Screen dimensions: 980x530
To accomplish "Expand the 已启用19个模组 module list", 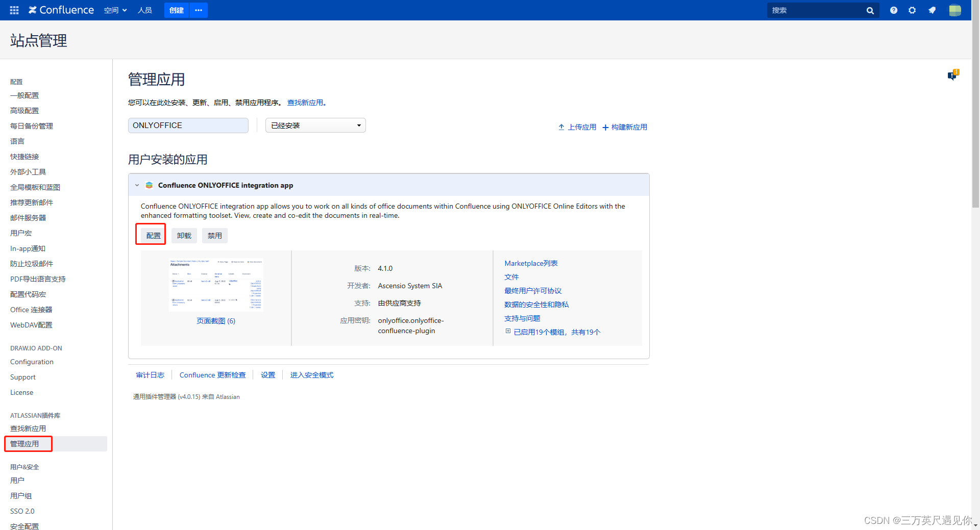I will pos(508,332).
